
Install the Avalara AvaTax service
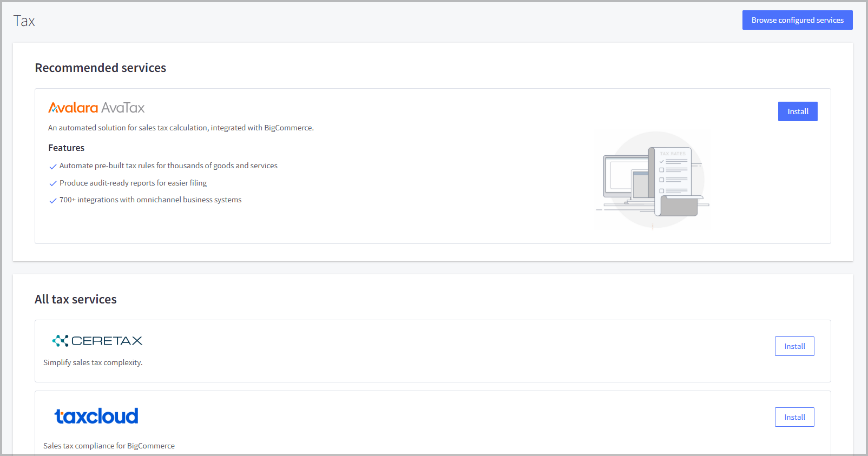798,111
